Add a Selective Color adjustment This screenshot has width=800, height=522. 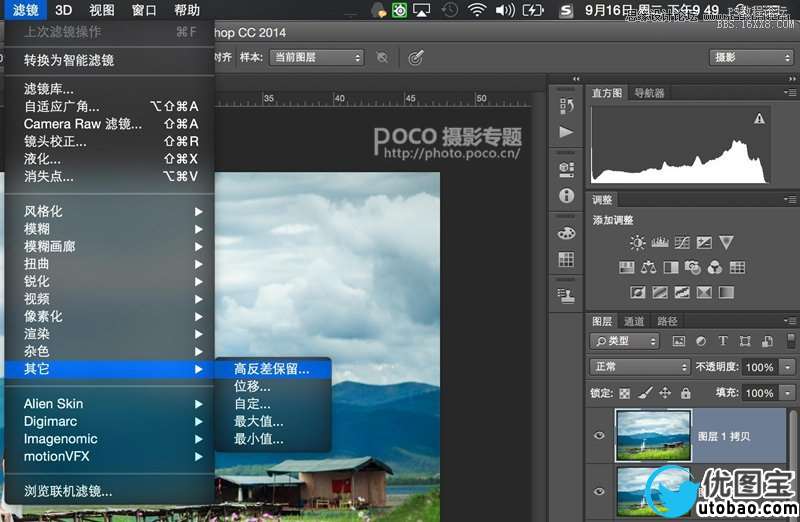tap(704, 292)
